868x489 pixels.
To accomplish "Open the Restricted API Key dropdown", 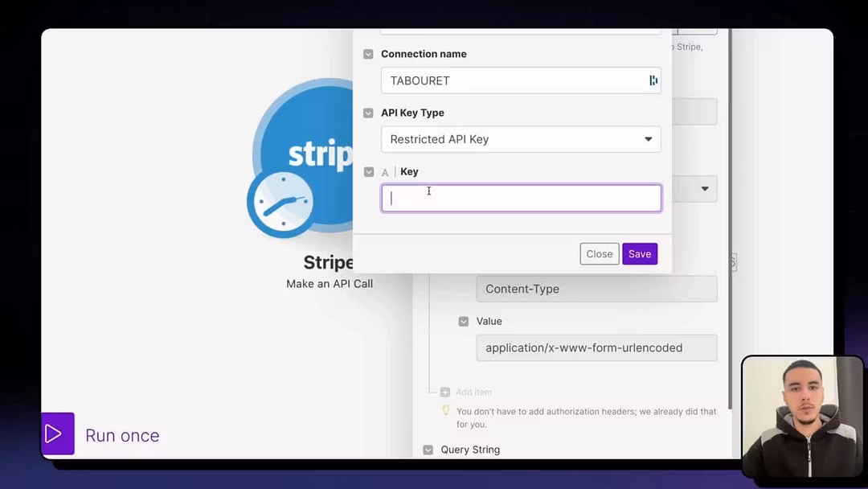I will (520, 140).
